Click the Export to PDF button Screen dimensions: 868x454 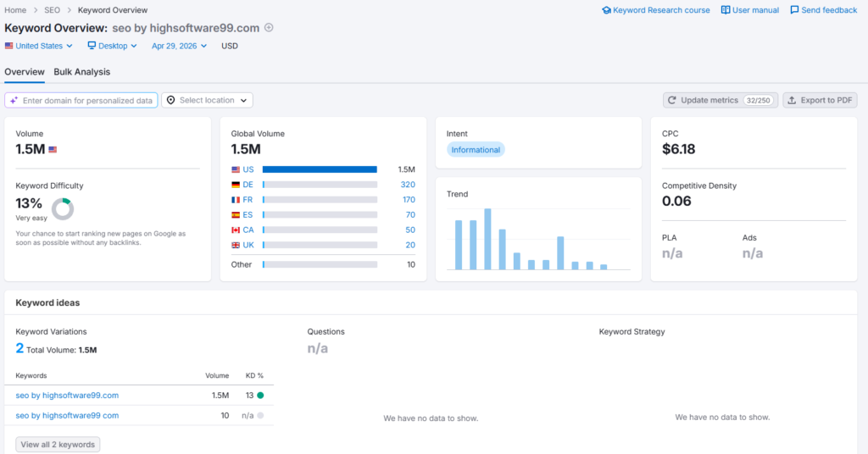coord(820,100)
